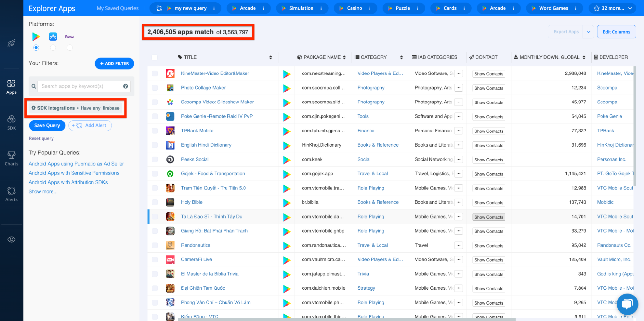This screenshot has width=644, height=321.
Task: Open the Apps section in sidebar
Action: click(x=12, y=87)
